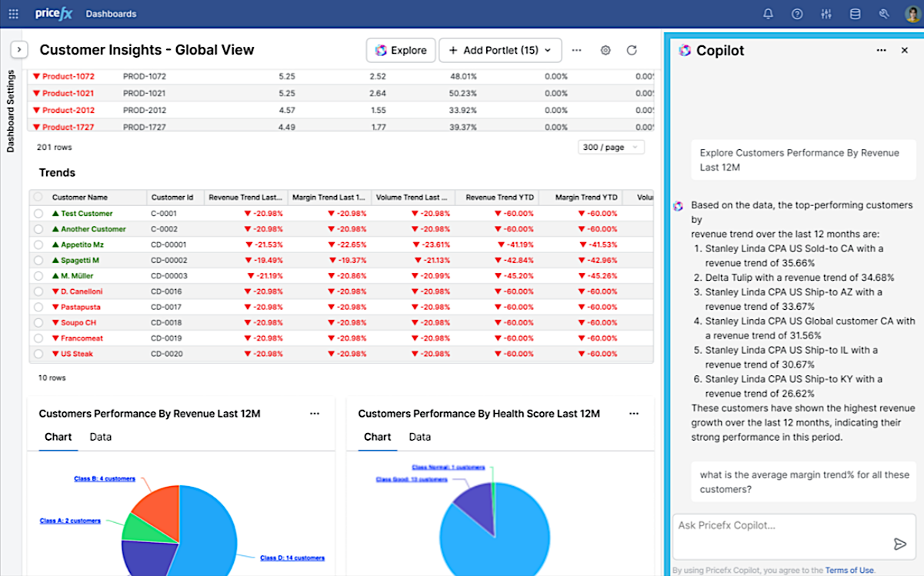Refresh the dashboard with reload icon
The height and width of the screenshot is (576, 924).
632,50
